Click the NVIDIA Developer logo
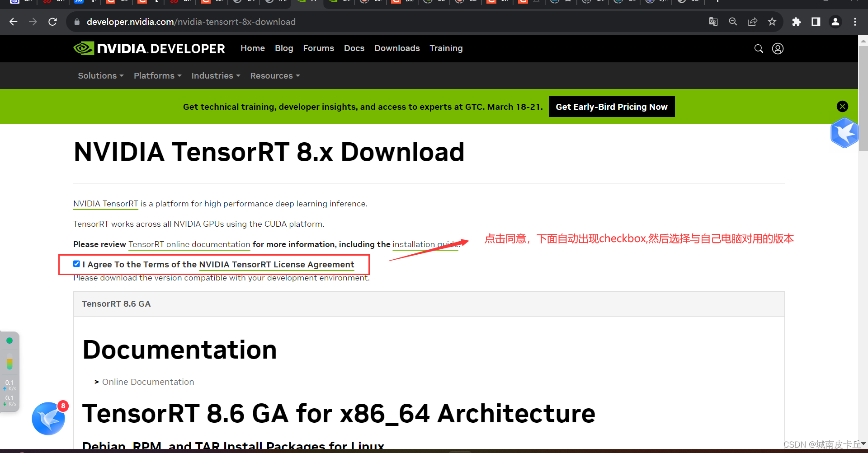Viewport: 868px width, 453px height. pos(149,48)
